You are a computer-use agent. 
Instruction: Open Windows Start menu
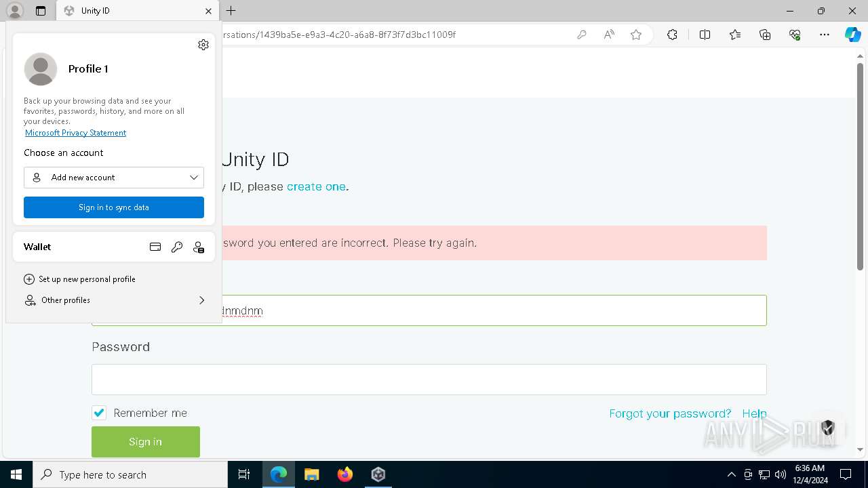tap(16, 474)
